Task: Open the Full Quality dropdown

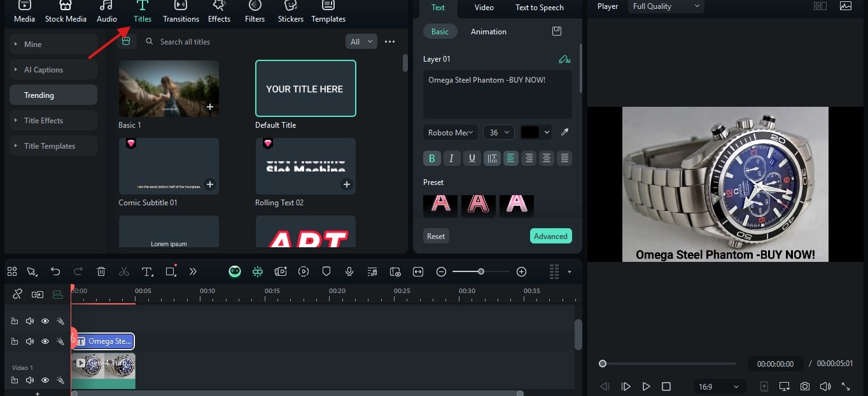Action: point(666,6)
